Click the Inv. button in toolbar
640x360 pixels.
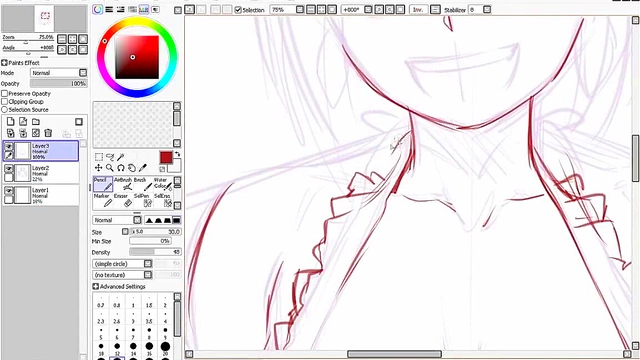pyautogui.click(x=418, y=9)
